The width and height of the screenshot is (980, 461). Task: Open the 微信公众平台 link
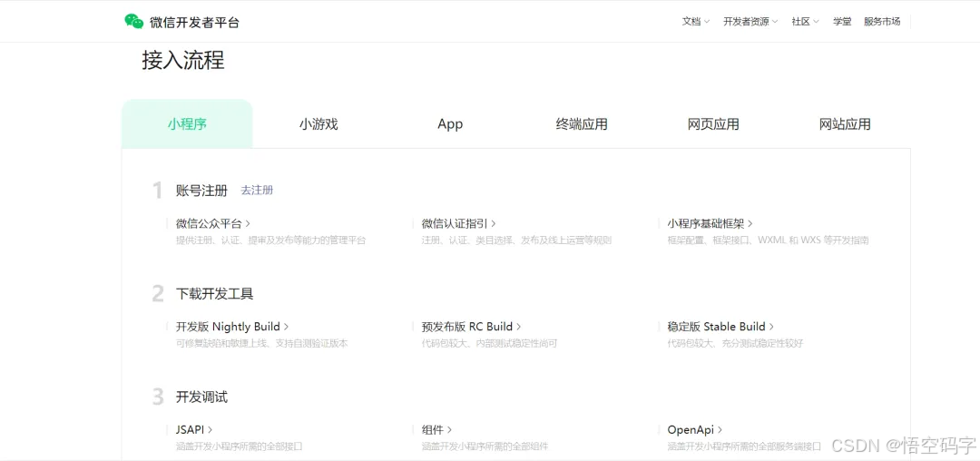pyautogui.click(x=213, y=223)
